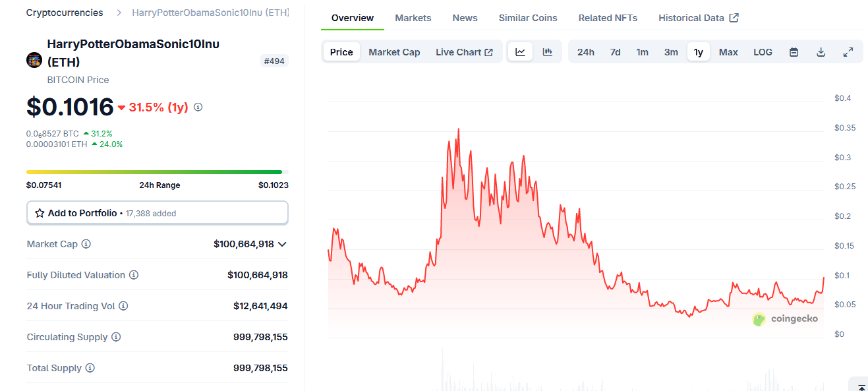Click the $0.07541 24h low value
The width and height of the screenshot is (868, 391).
pyautogui.click(x=44, y=185)
